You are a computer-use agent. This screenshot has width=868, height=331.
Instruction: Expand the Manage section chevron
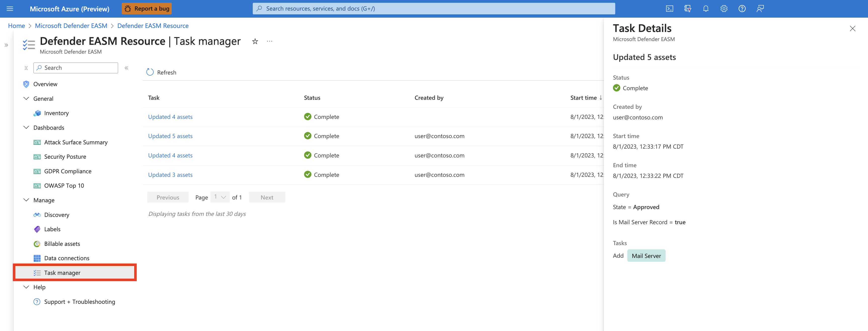tap(26, 200)
